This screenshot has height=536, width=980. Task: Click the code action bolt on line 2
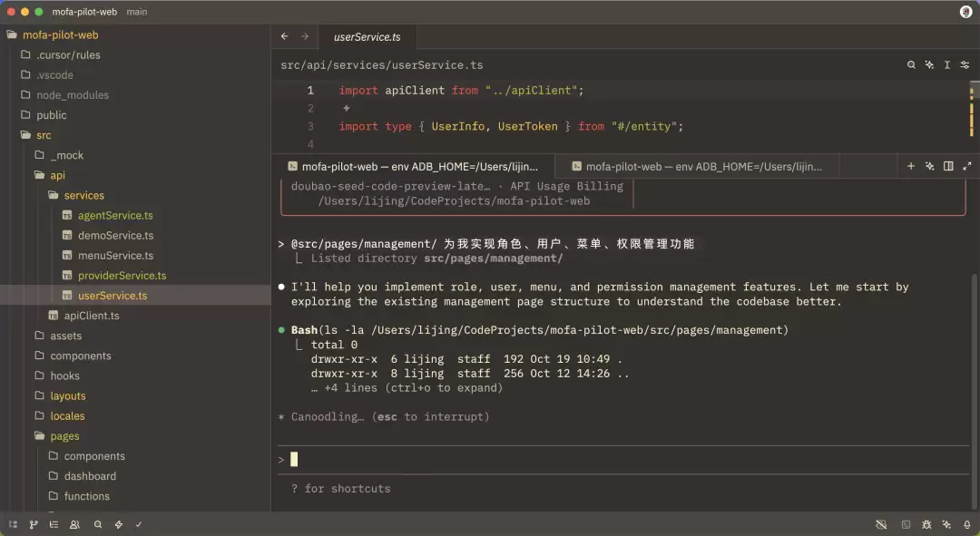pyautogui.click(x=347, y=108)
